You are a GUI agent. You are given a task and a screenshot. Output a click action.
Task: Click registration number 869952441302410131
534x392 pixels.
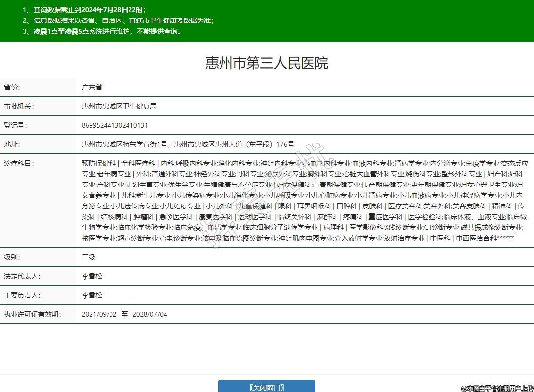point(115,125)
